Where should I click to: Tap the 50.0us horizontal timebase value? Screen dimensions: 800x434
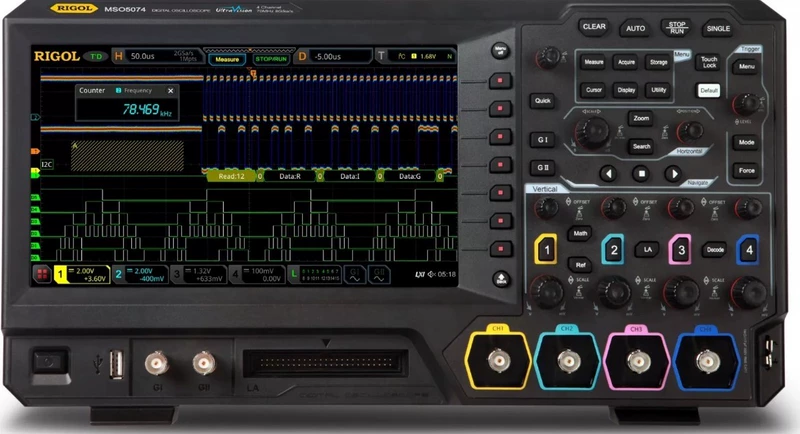142,56
